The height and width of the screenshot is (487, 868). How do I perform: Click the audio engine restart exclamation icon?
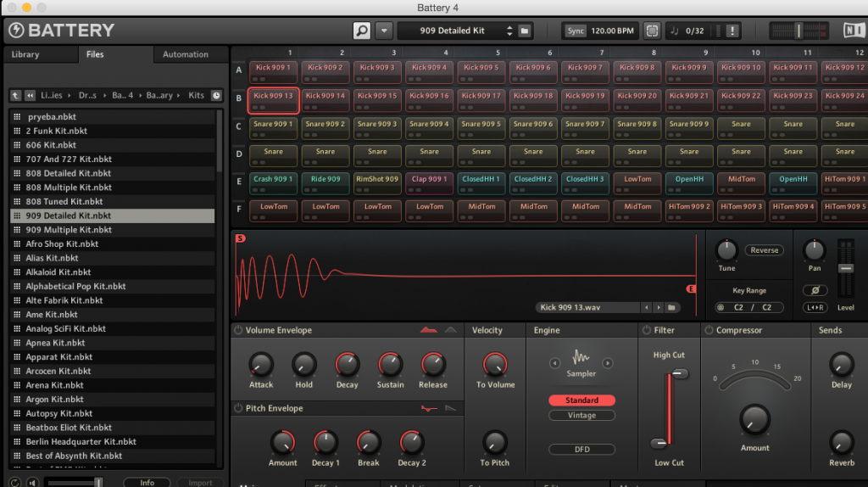[732, 31]
